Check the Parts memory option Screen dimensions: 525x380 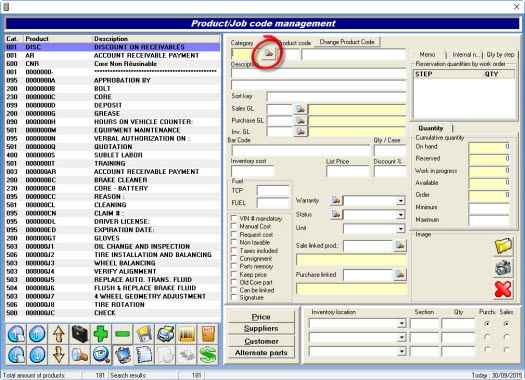click(234, 266)
